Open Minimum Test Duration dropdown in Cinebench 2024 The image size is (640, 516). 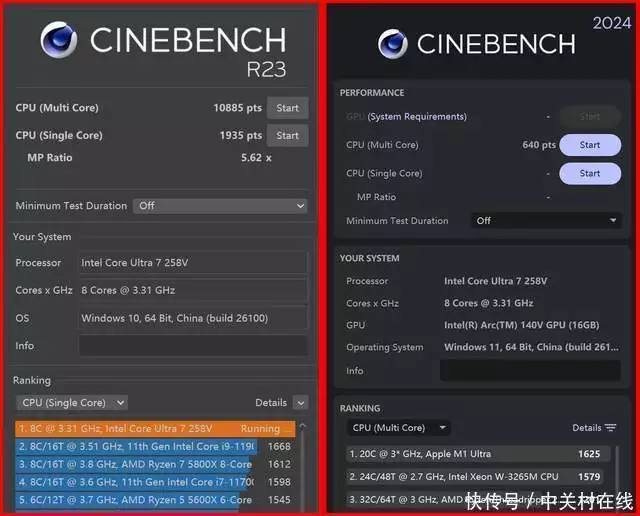pyautogui.click(x=546, y=221)
